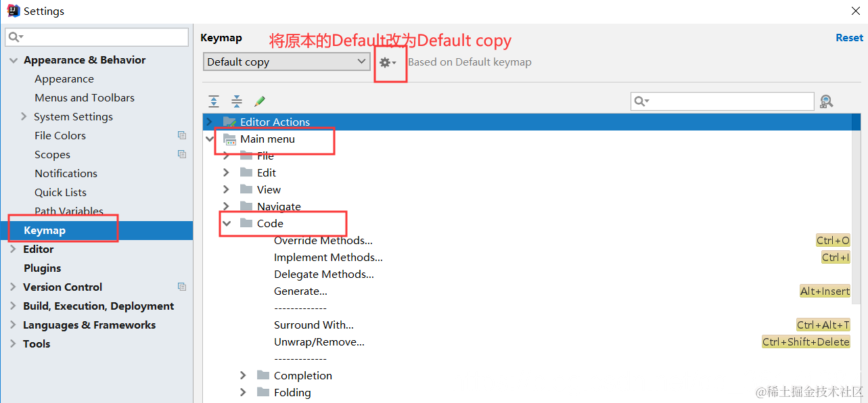
Task: Open the Quick Lists settings page
Action: pyautogui.click(x=60, y=193)
